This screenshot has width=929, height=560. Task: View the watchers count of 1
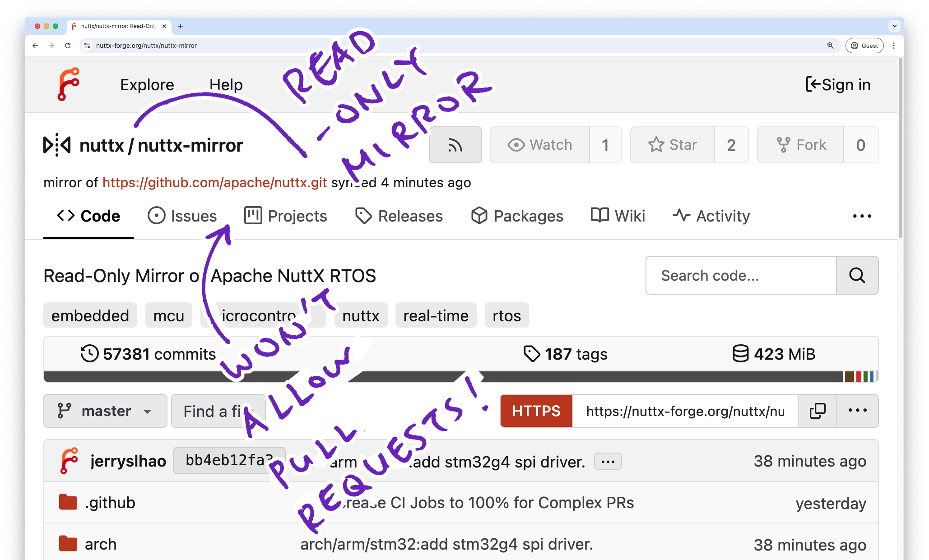coord(605,145)
